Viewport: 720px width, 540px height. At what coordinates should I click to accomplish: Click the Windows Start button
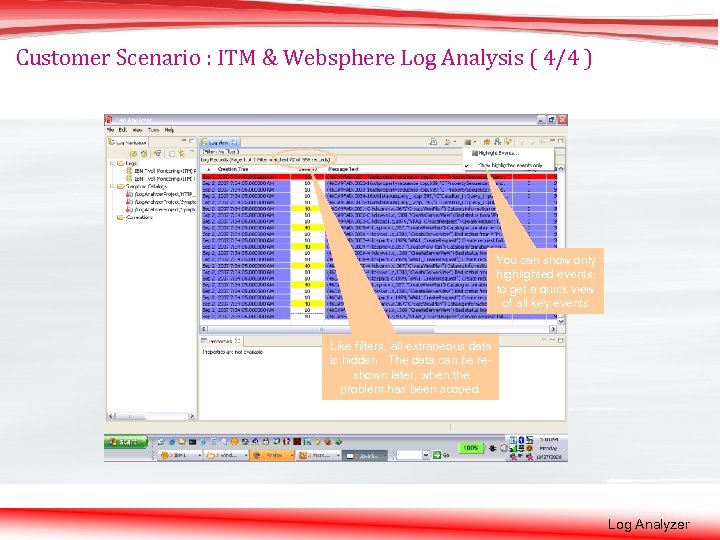point(125,442)
